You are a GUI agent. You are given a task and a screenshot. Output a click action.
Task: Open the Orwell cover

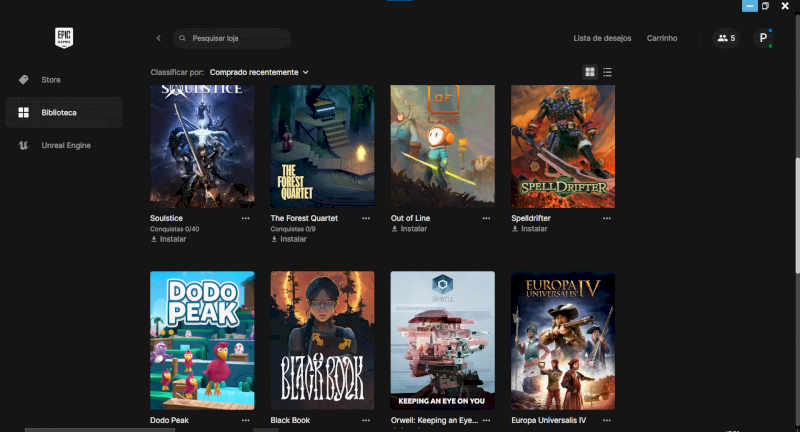click(x=442, y=340)
